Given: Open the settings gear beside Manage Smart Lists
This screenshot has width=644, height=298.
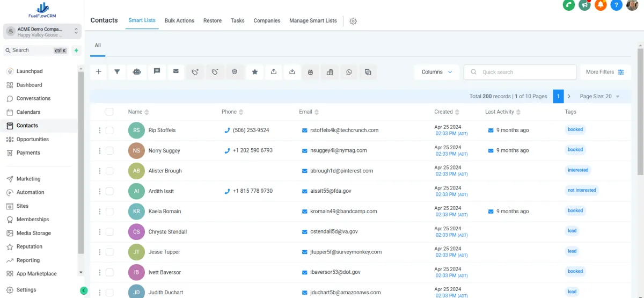Looking at the screenshot, I should click(x=353, y=21).
